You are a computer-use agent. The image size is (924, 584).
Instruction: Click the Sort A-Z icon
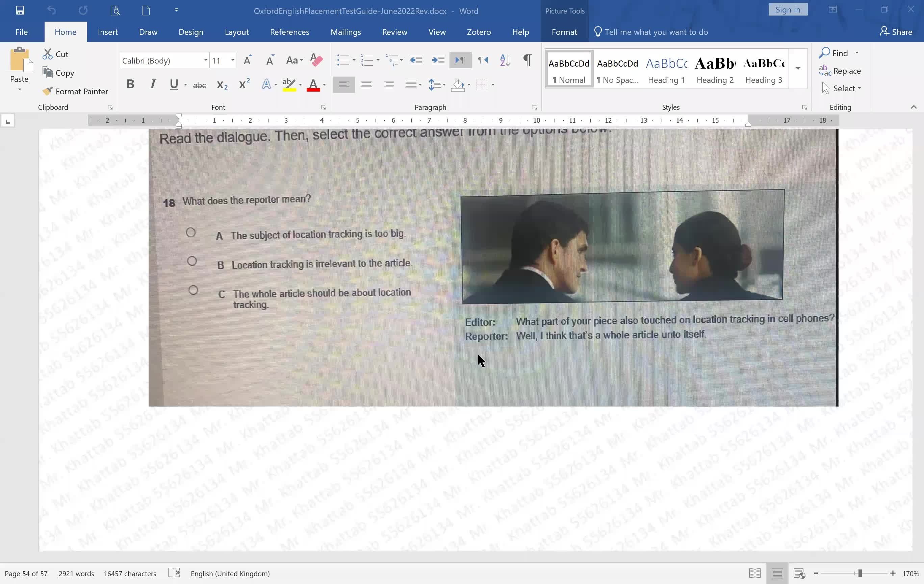pyautogui.click(x=505, y=60)
